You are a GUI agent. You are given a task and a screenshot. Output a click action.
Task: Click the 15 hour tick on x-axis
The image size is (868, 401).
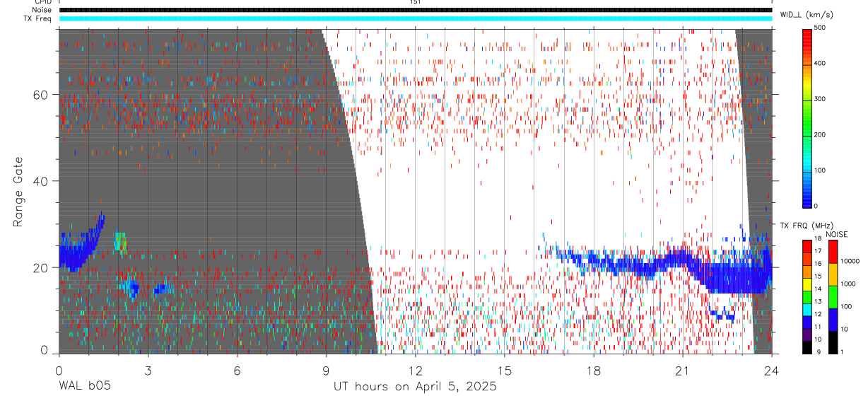(505, 370)
